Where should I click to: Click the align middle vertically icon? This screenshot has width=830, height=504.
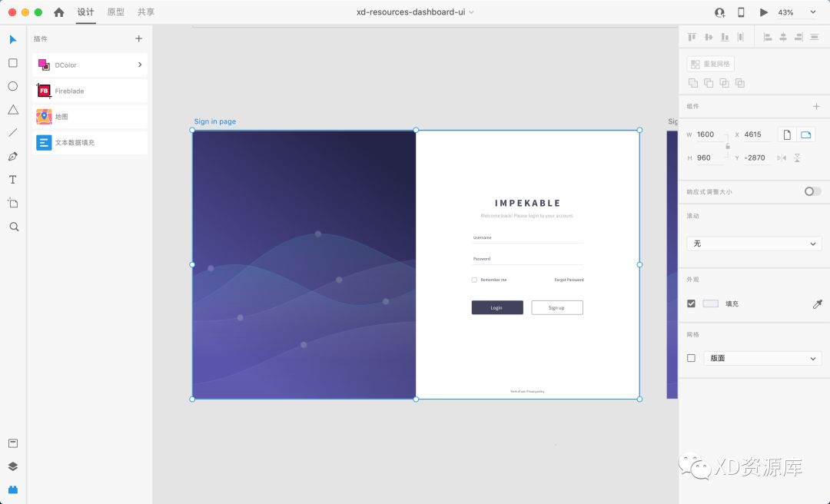709,37
